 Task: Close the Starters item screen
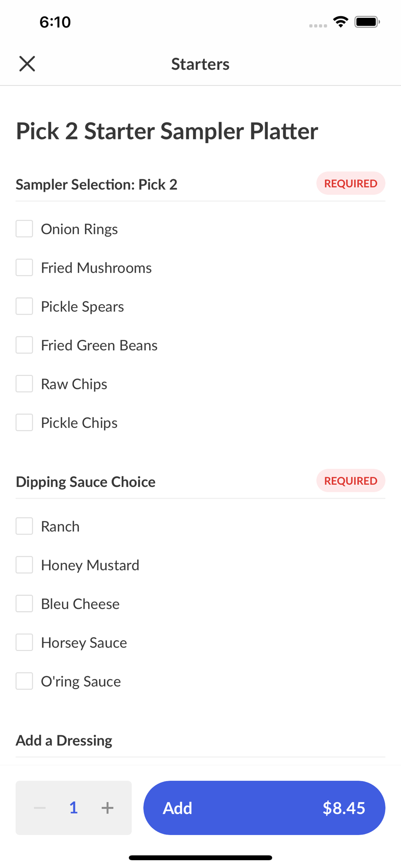(27, 64)
